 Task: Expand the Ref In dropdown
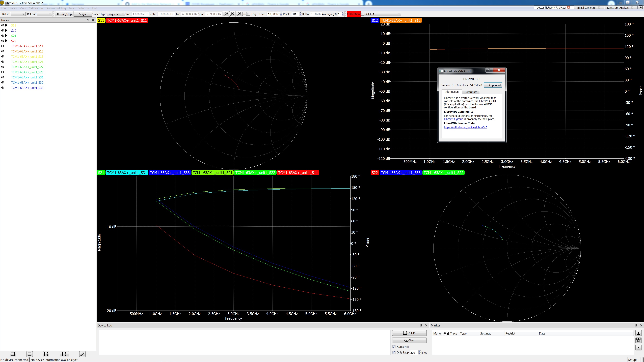18,14
